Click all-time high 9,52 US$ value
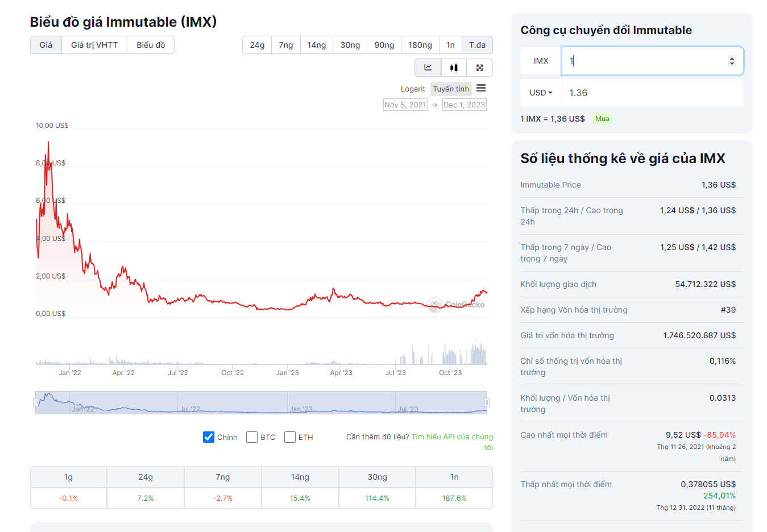 (x=683, y=435)
